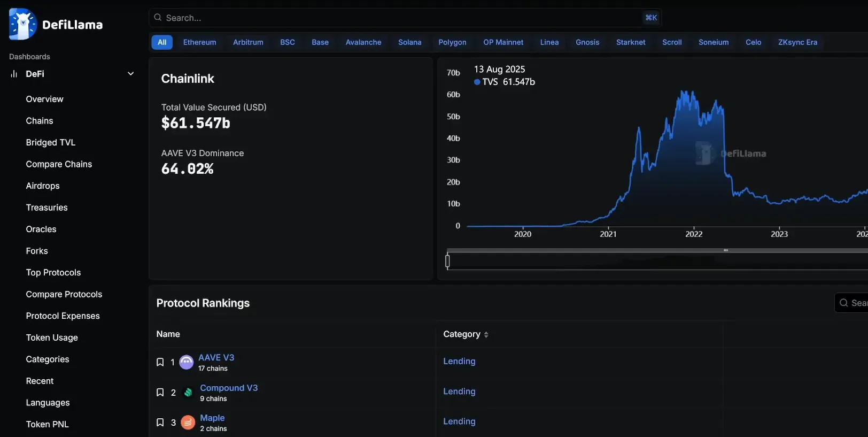Open Token Usage in the sidebar
The width and height of the screenshot is (868, 437).
pos(52,338)
